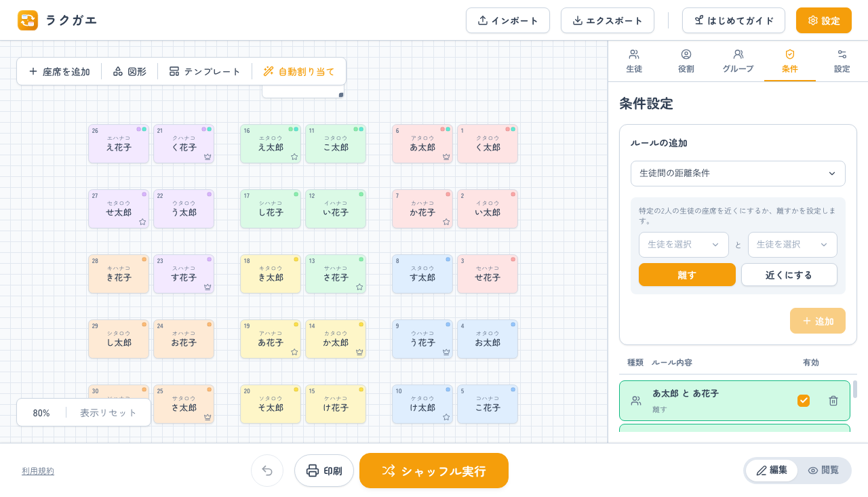Click the star icon on か花子 seat

point(446,222)
